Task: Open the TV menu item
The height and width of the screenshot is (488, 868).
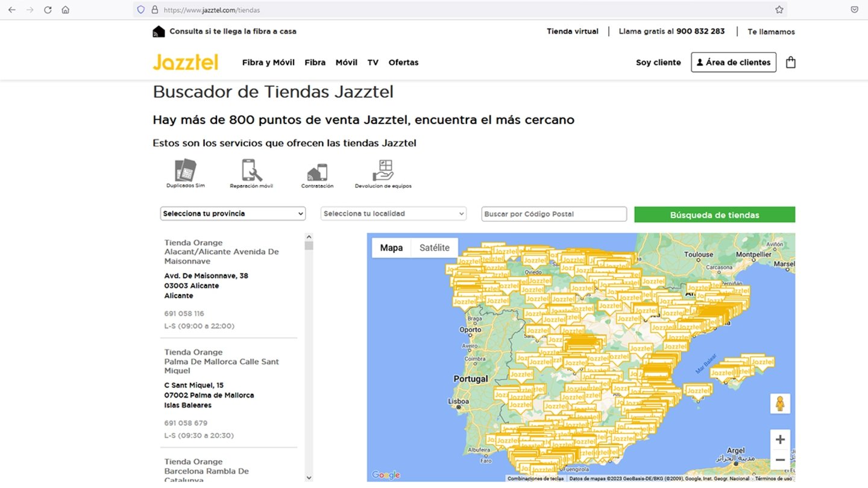Action: (373, 62)
